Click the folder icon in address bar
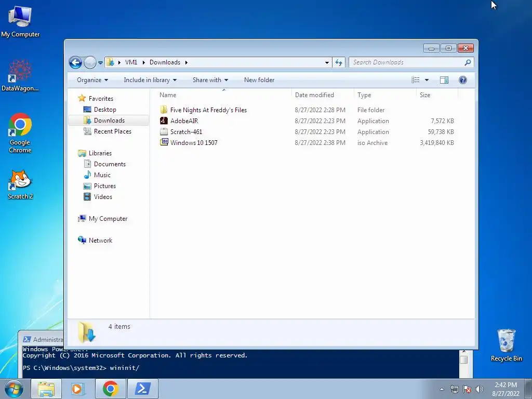Viewport: 532px width, 399px height. (110, 62)
